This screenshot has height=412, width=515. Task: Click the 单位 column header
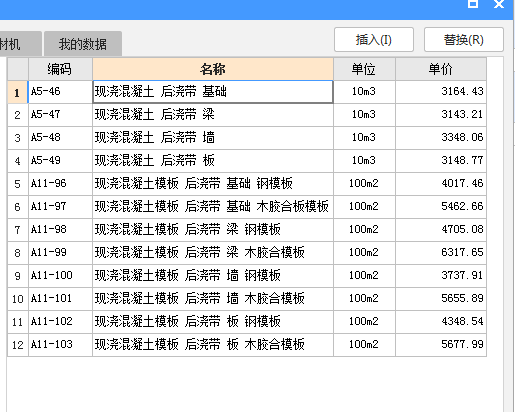(x=364, y=69)
